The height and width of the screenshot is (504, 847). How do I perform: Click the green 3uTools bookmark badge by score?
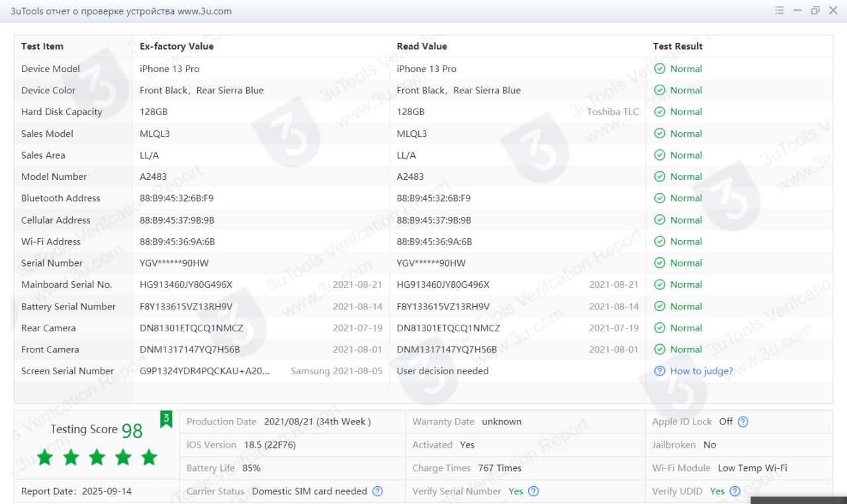pyautogui.click(x=166, y=419)
